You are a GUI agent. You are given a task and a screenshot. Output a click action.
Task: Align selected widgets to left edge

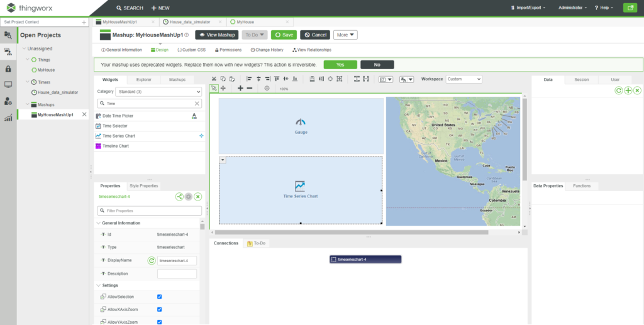(249, 79)
